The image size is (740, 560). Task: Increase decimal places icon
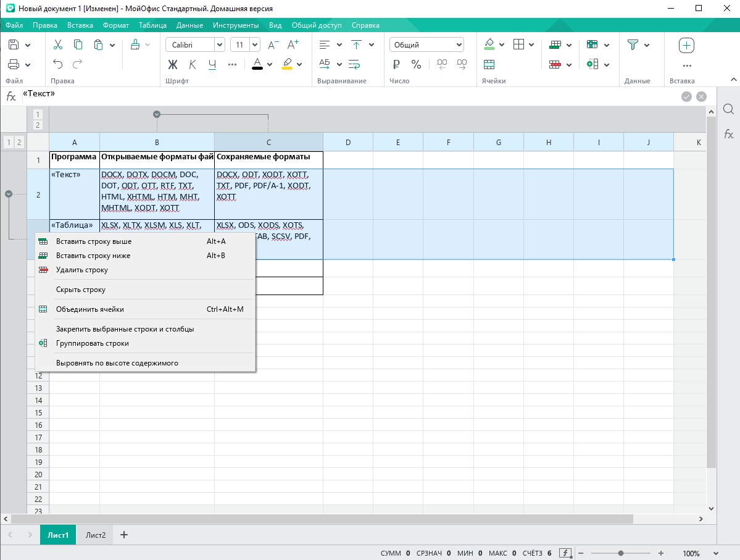pos(462,65)
